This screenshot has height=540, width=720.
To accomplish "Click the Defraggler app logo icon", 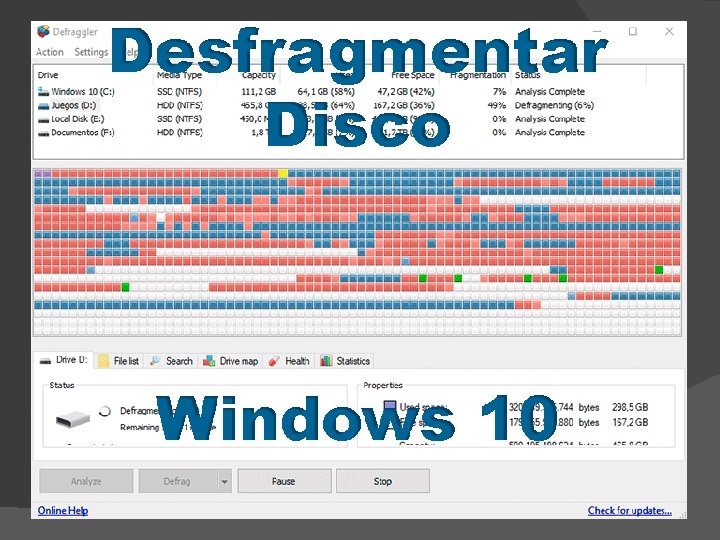I will point(43,32).
